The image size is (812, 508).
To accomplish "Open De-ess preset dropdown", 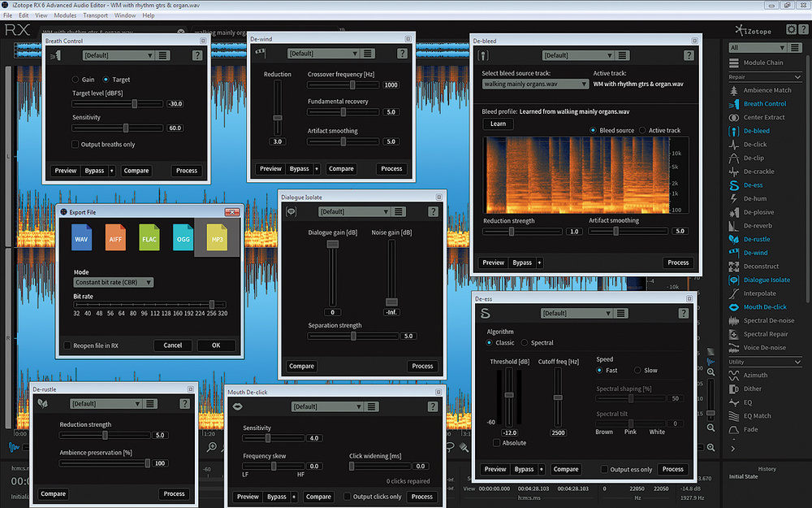I will point(577,313).
